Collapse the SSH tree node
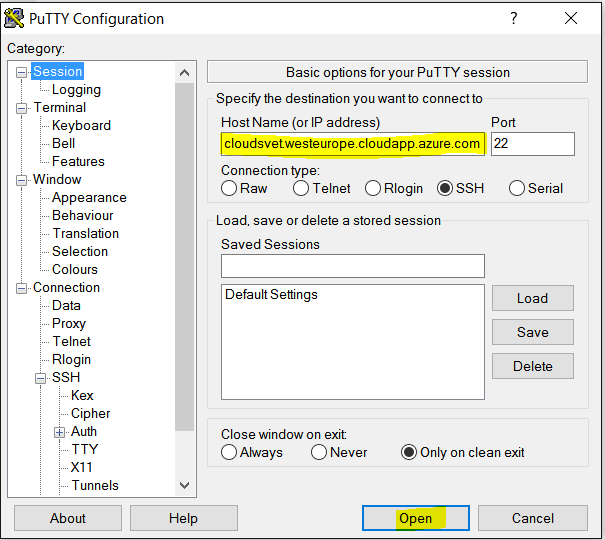 click(40, 378)
